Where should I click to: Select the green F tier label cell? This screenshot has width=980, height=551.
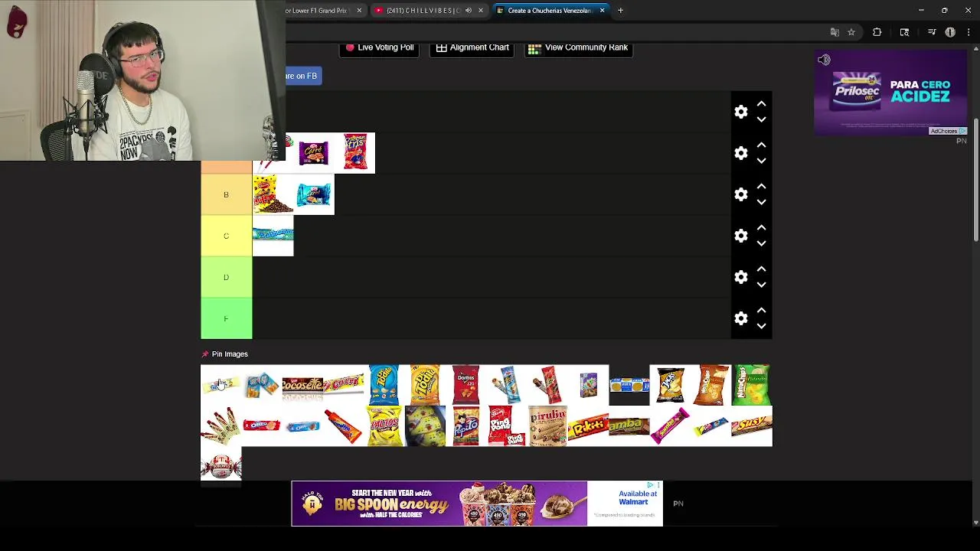pos(226,318)
